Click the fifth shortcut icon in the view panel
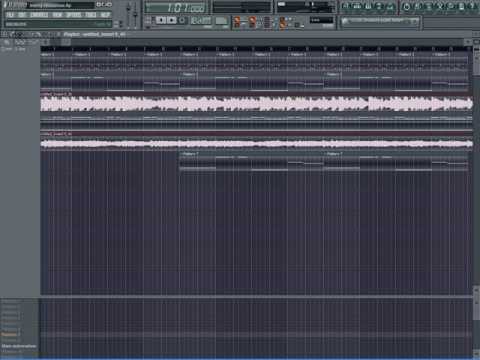The width and height of the screenshot is (480, 360). point(390,6)
